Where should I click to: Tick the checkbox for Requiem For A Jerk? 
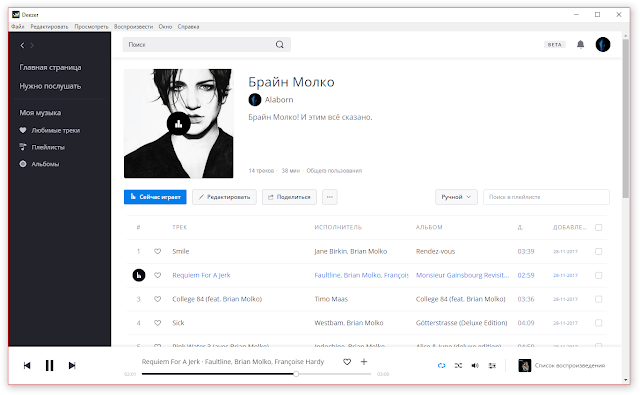(598, 275)
